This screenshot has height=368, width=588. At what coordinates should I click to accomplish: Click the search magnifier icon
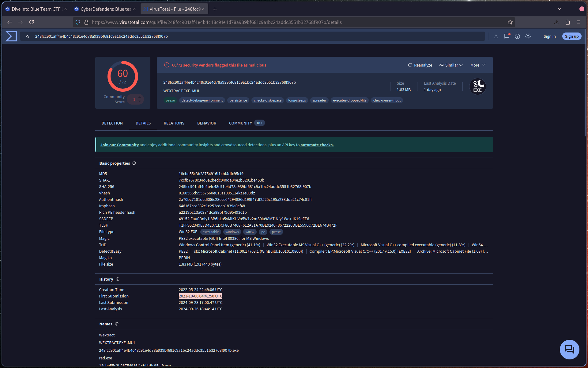tap(28, 36)
